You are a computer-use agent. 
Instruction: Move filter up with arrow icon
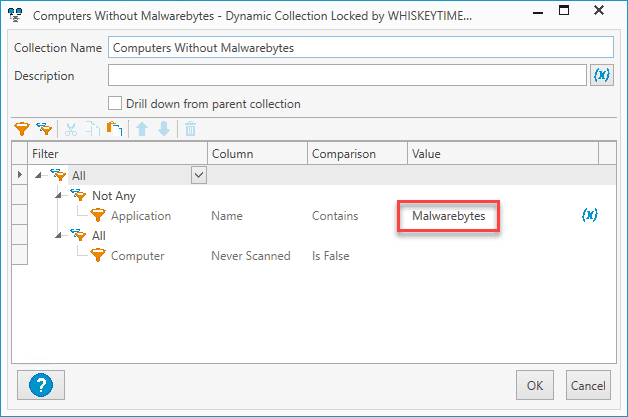[x=142, y=129]
